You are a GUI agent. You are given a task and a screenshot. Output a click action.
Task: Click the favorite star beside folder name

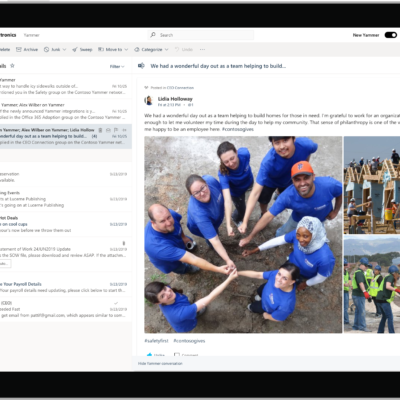[x=12, y=66]
